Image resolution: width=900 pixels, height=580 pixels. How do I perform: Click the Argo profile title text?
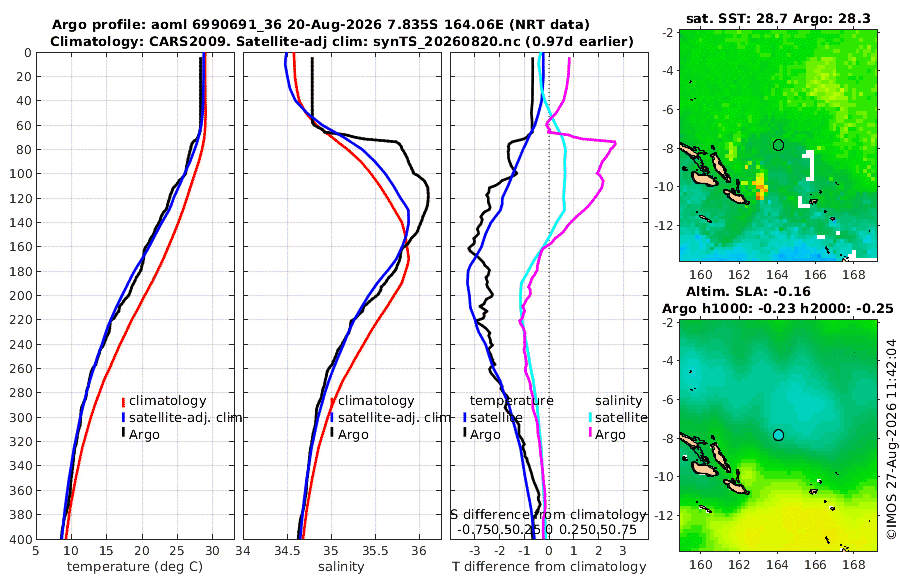pyautogui.click(x=320, y=25)
